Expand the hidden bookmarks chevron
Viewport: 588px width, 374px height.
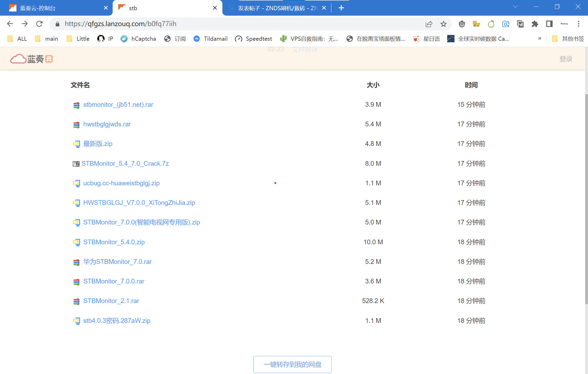(x=540, y=39)
